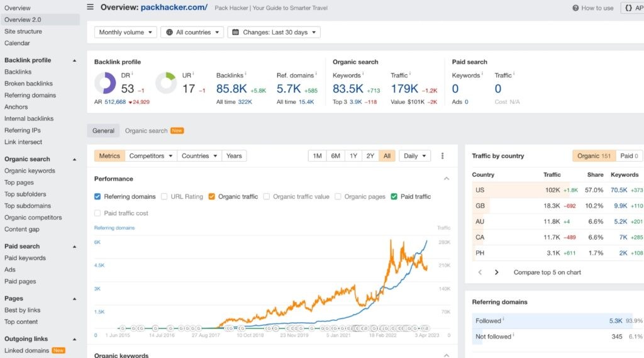644x358 pixels.
Task: Open the Monthly volume dropdown
Action: (125, 32)
